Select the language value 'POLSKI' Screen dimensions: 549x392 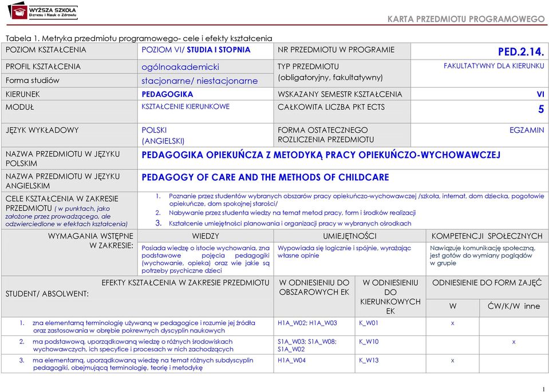[154, 130]
